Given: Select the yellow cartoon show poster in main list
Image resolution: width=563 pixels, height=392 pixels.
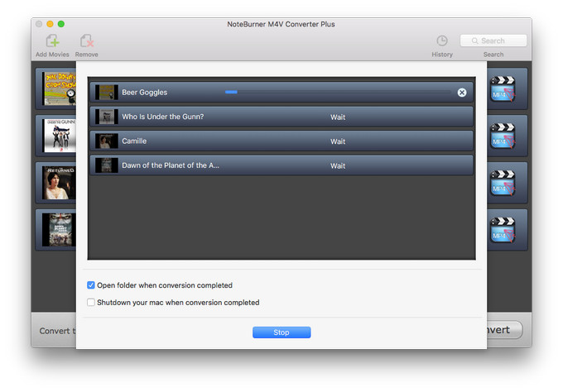Looking at the screenshot, I should point(60,88).
